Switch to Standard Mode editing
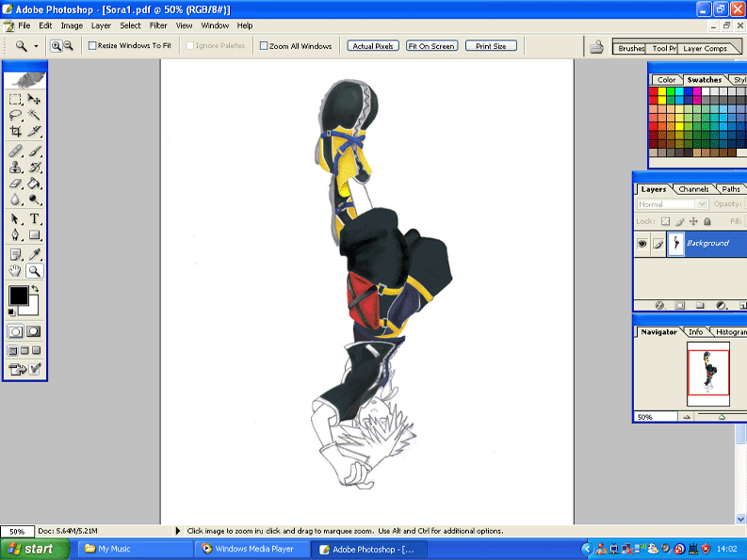 (x=15, y=332)
